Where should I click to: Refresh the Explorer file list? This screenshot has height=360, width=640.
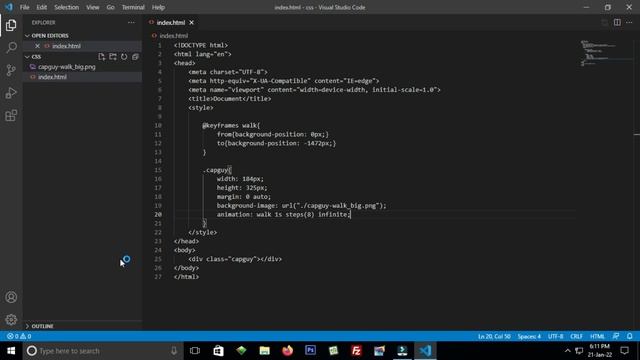(124, 57)
